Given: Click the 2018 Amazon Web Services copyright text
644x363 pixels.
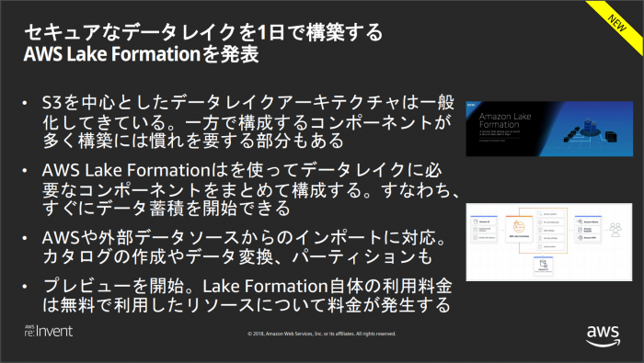Looking at the screenshot, I should pos(322,334).
